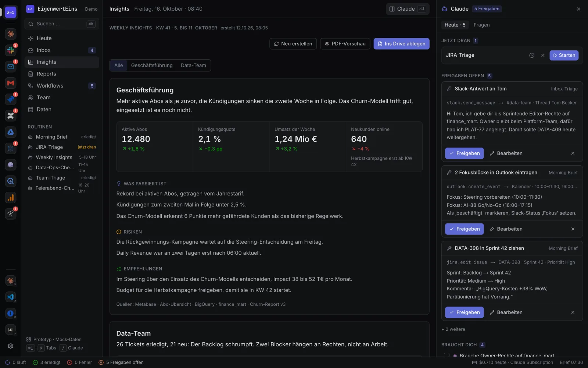The height and width of the screenshot is (368, 588).
Task: Open Inbox in the sidebar
Action: click(x=62, y=50)
